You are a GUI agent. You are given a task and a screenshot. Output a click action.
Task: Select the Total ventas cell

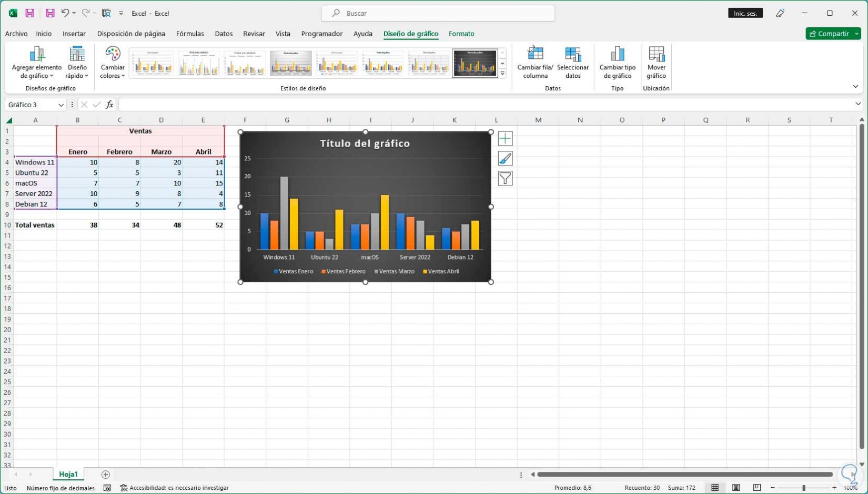pos(35,225)
